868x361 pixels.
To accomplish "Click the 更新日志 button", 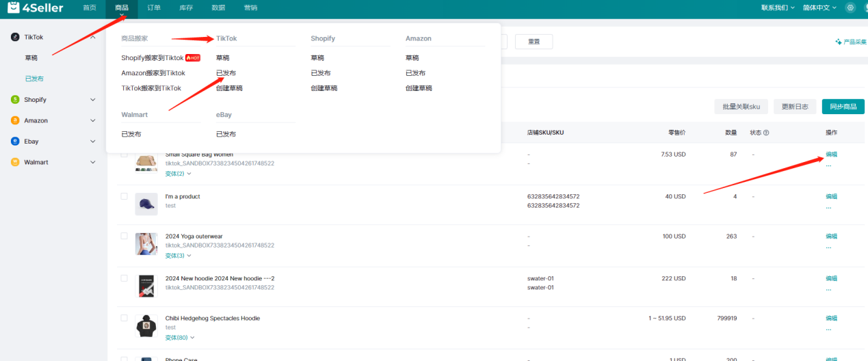I will (x=795, y=107).
